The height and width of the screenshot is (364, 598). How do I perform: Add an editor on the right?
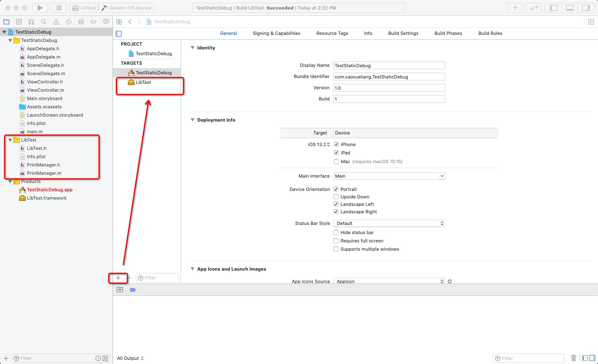click(591, 22)
